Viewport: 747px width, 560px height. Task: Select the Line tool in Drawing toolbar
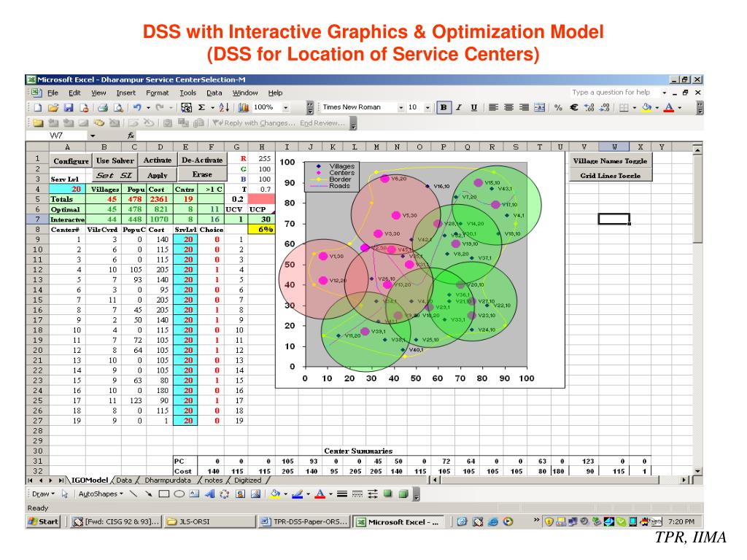(x=133, y=494)
